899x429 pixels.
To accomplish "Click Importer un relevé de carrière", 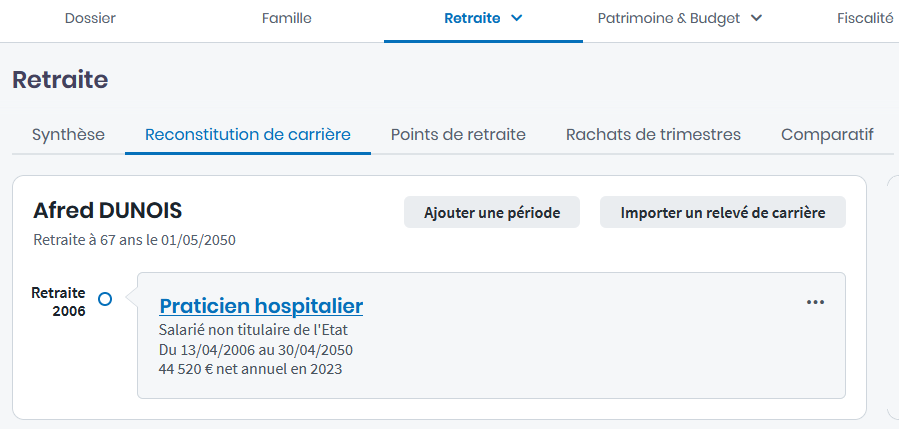I will (722, 213).
